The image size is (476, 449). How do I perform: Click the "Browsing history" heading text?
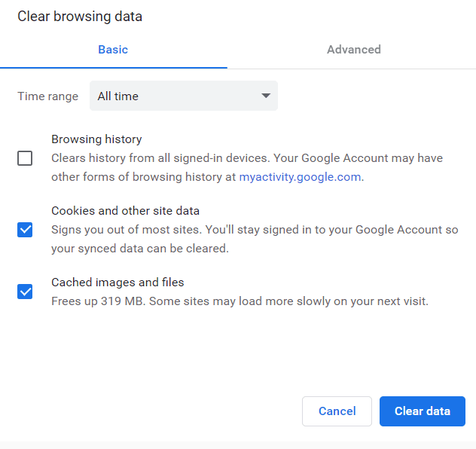pos(96,139)
